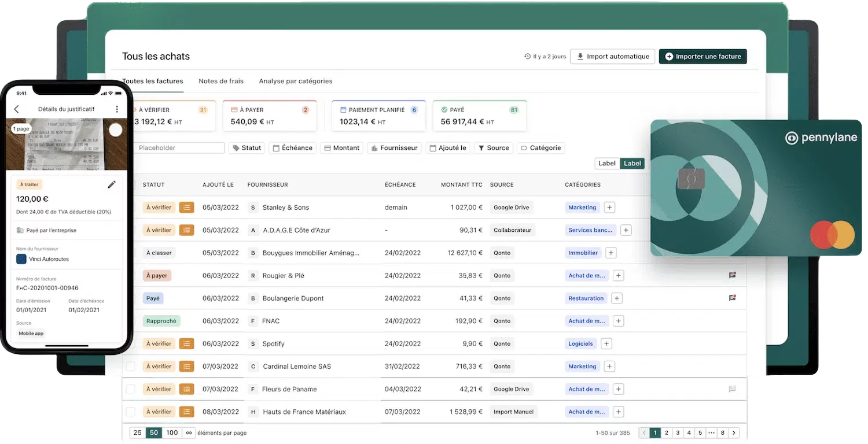Click the 'Import Manuel' source tag
Image resolution: width=868 pixels, height=444 pixels.
point(514,412)
